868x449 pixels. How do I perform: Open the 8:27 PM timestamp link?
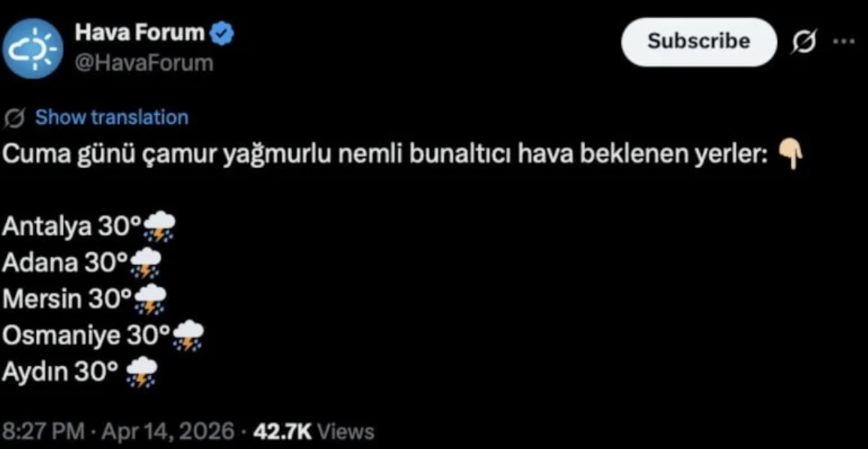point(44,431)
